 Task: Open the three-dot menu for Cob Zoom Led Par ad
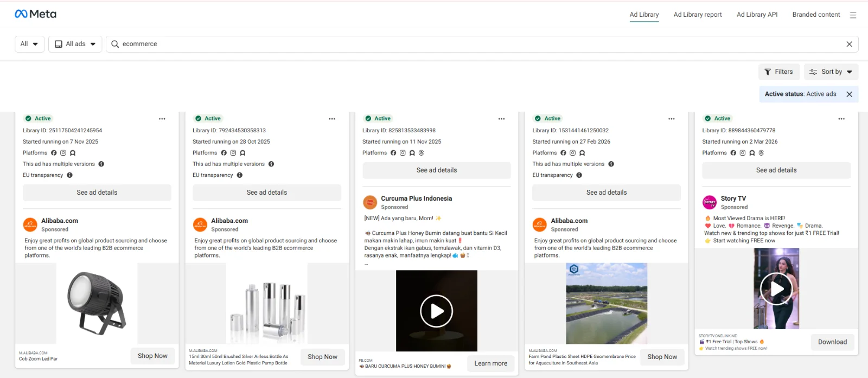[162, 119]
